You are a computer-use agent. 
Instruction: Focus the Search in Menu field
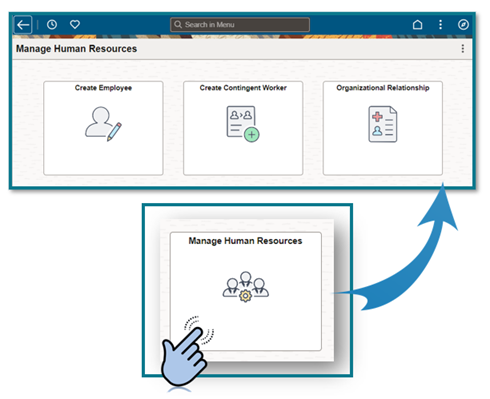(x=240, y=25)
